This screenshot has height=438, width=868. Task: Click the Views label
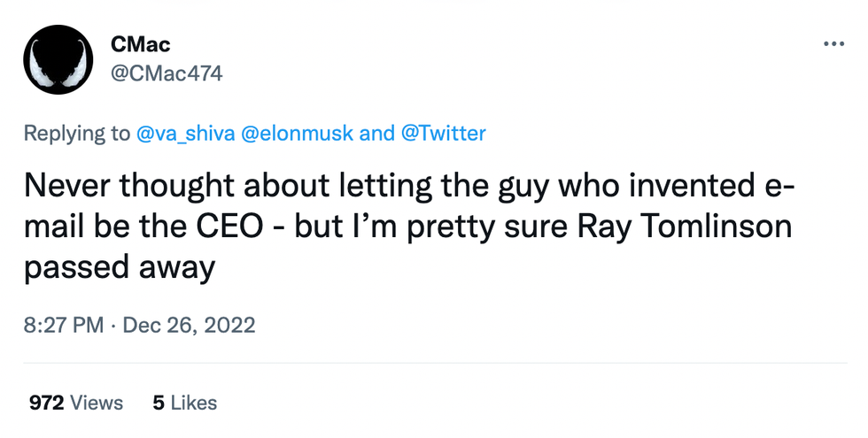coord(97,403)
